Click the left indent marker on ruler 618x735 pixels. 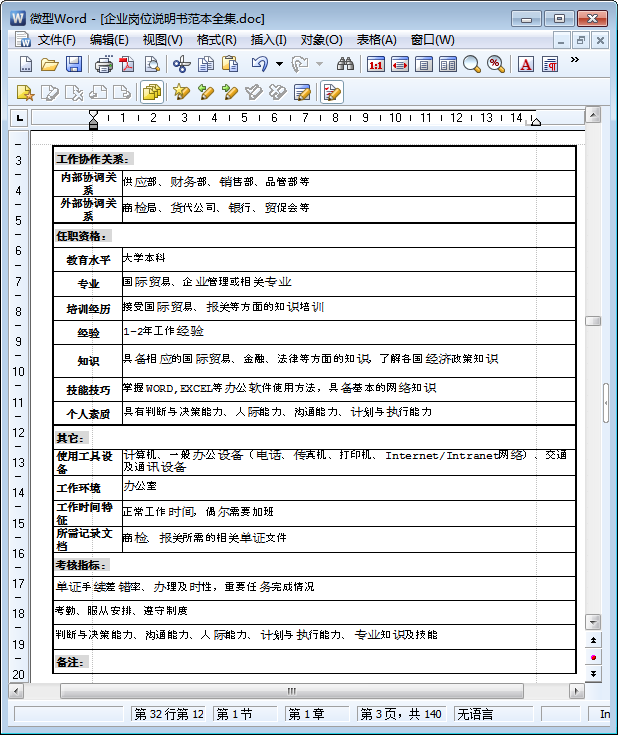coord(93,120)
